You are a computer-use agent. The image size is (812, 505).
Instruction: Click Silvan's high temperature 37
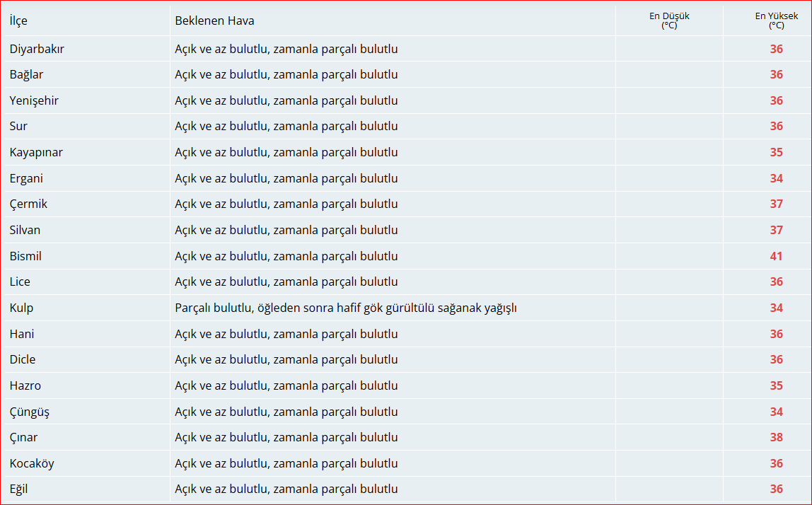[776, 230]
